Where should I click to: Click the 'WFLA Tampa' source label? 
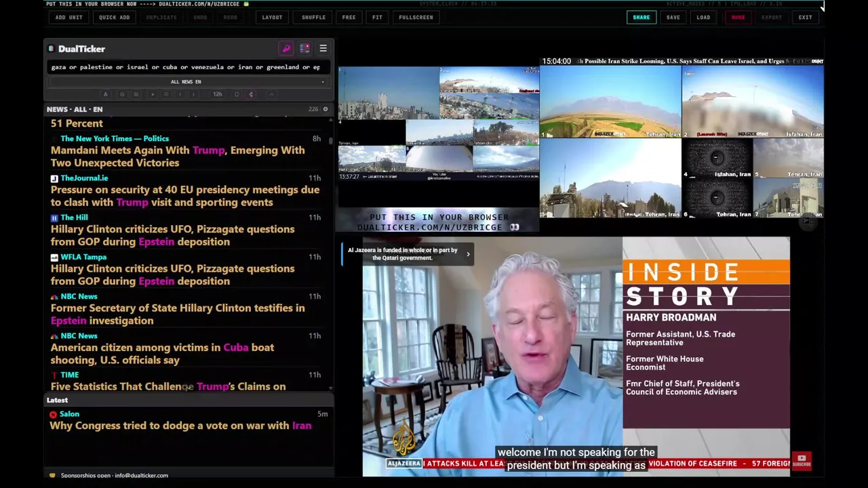83,257
